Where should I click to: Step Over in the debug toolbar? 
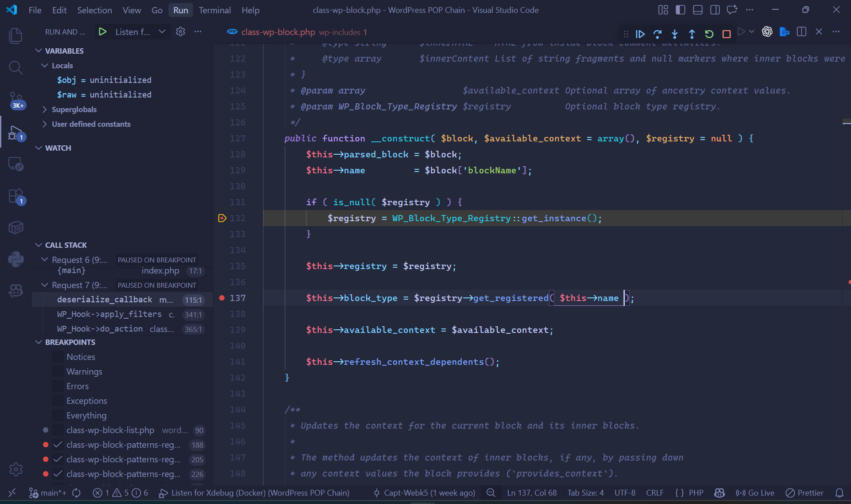pyautogui.click(x=657, y=34)
